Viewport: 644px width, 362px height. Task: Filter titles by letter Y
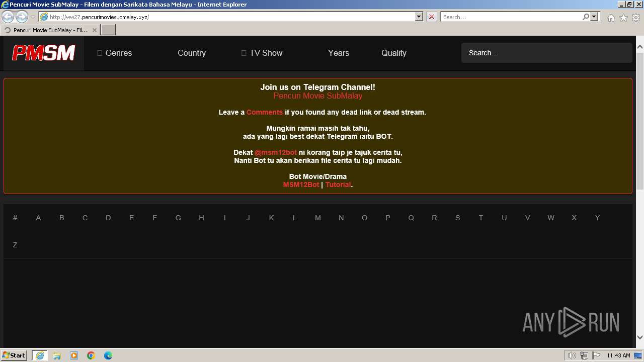coord(597,218)
